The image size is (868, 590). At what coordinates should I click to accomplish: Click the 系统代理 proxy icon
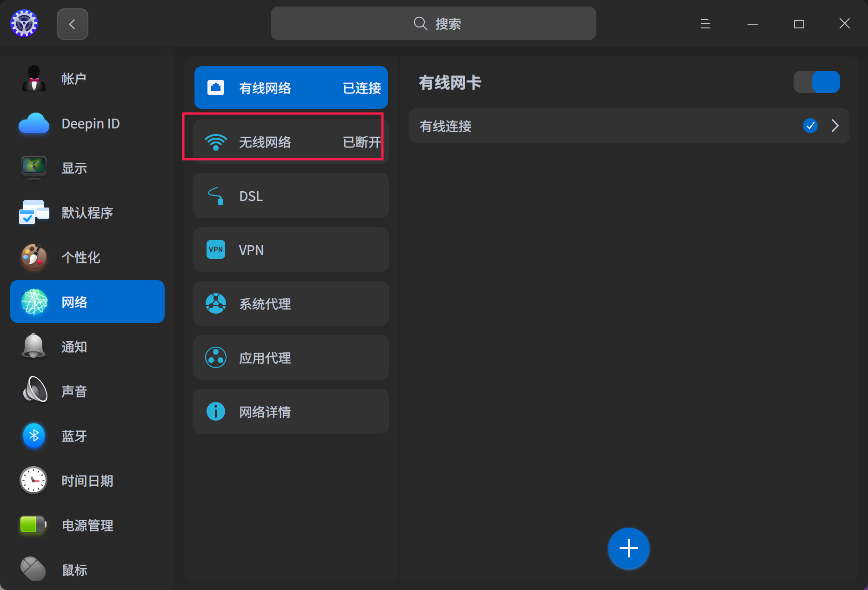click(216, 303)
